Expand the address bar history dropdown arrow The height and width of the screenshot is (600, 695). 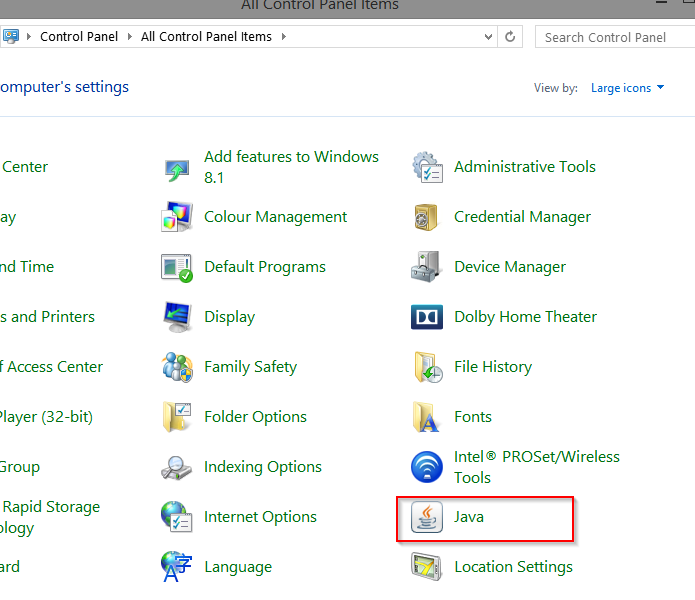(x=487, y=37)
